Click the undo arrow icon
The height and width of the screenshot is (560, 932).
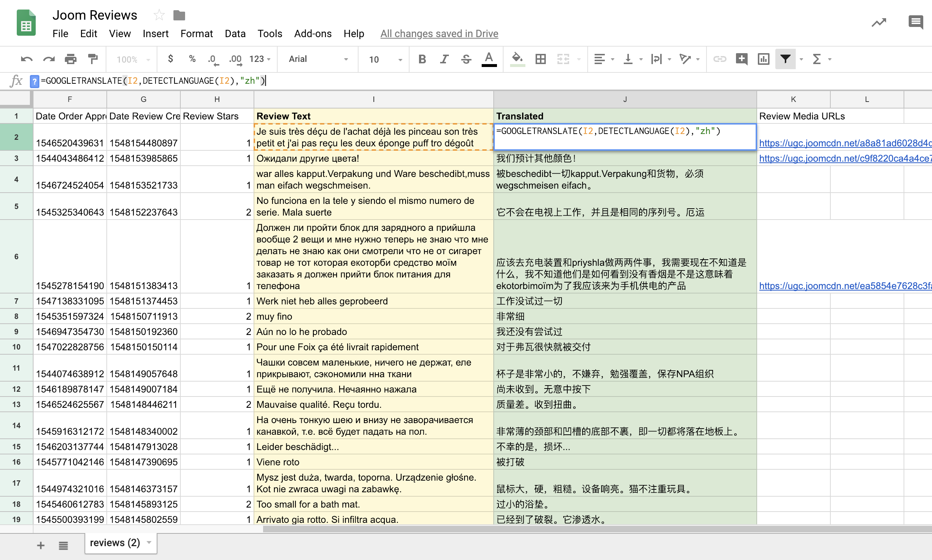coord(27,59)
